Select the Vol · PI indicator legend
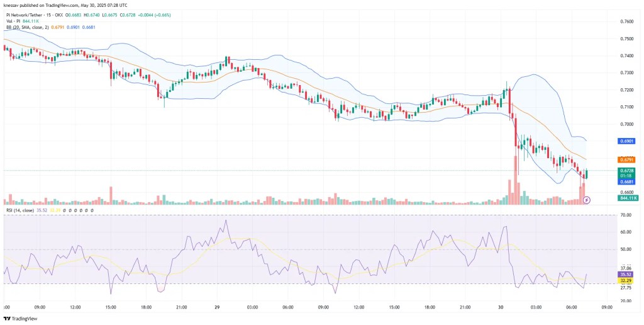Viewport: 644px width, 325px height. (x=14, y=21)
